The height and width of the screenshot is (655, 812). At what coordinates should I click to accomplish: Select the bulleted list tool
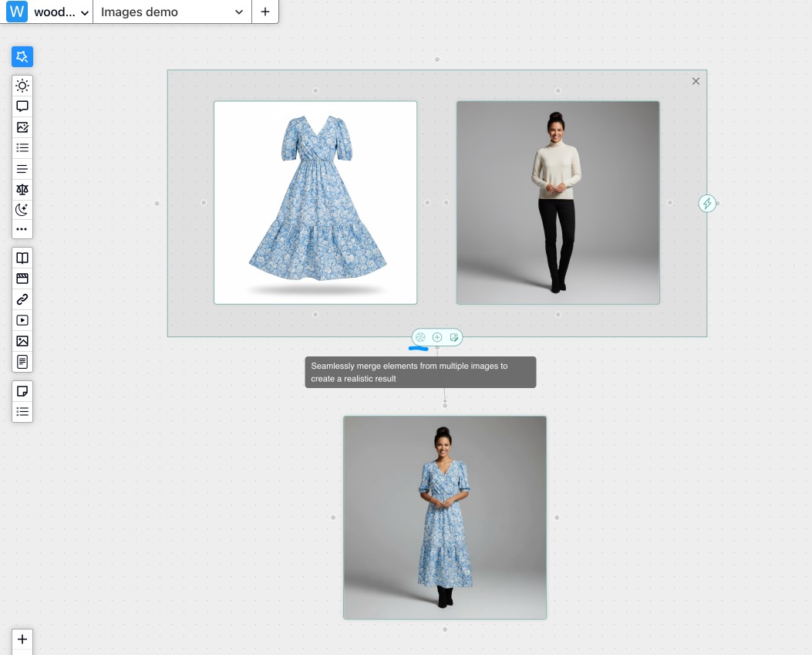point(22,147)
